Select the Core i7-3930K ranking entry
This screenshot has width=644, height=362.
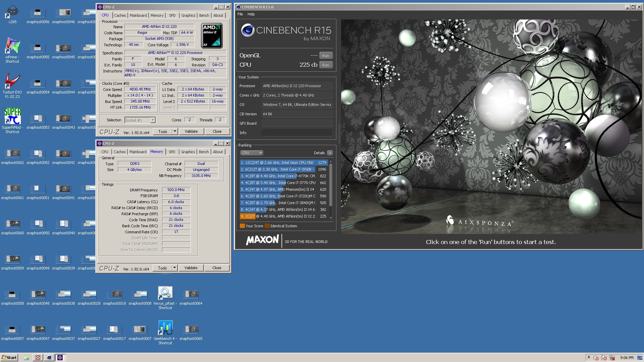tap(283, 169)
